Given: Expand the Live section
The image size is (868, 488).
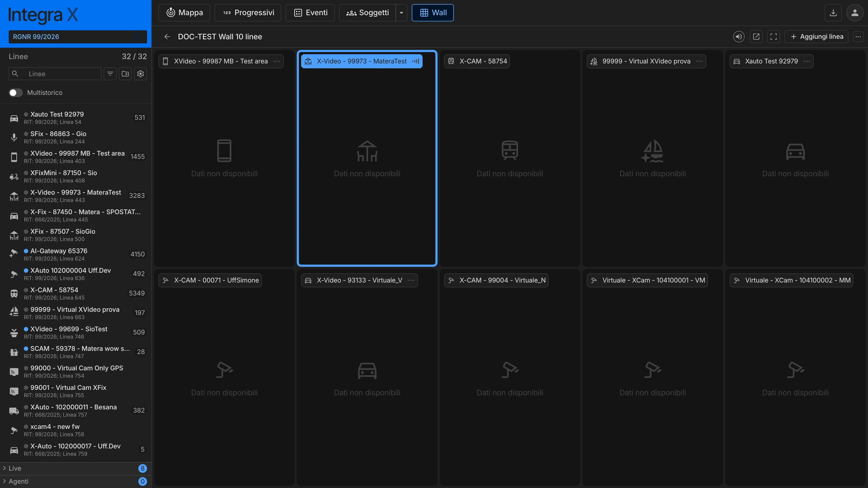Looking at the screenshot, I should [x=76, y=468].
